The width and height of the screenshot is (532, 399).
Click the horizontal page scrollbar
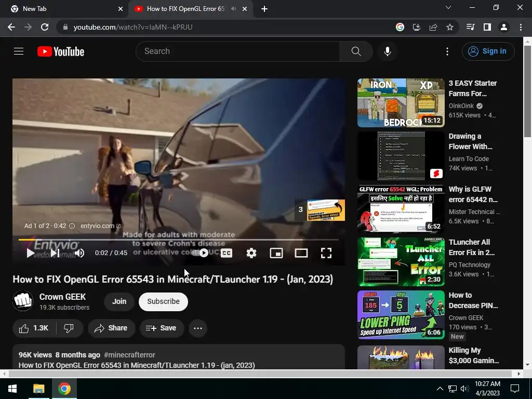[x=260, y=374]
